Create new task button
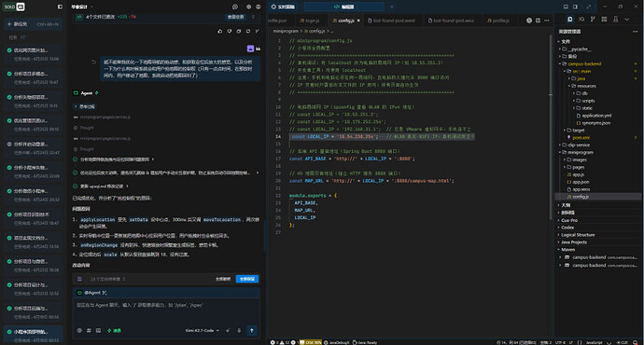 pyautogui.click(x=33, y=24)
